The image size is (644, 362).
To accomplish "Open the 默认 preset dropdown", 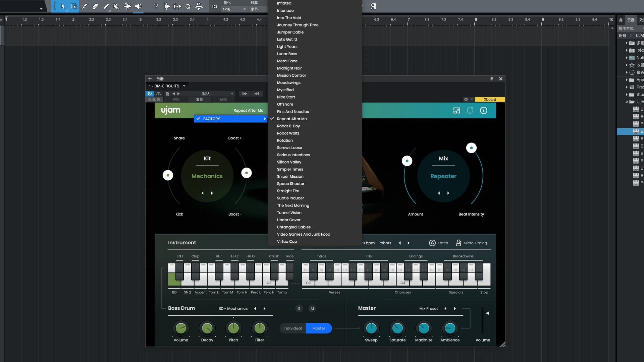I will (208, 94).
